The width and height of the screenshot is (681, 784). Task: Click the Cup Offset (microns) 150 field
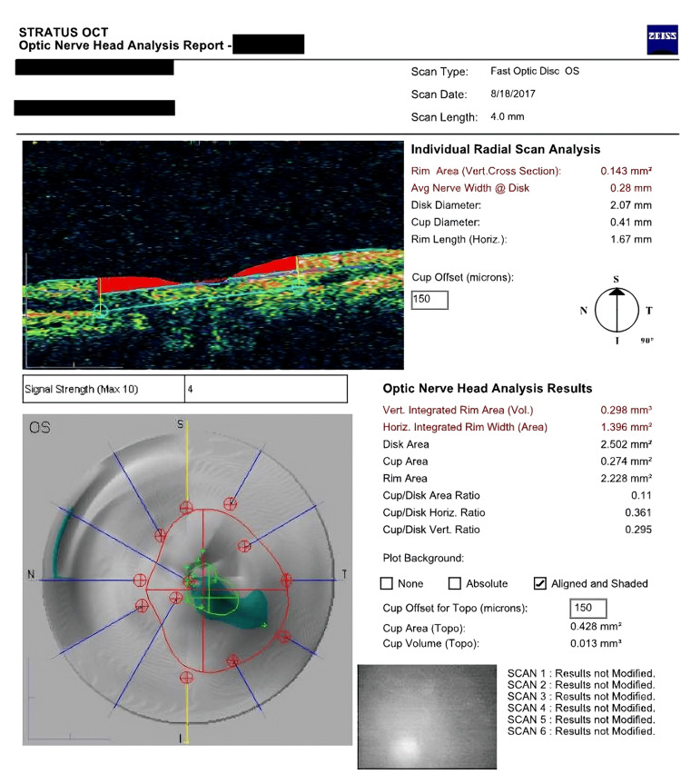[429, 300]
